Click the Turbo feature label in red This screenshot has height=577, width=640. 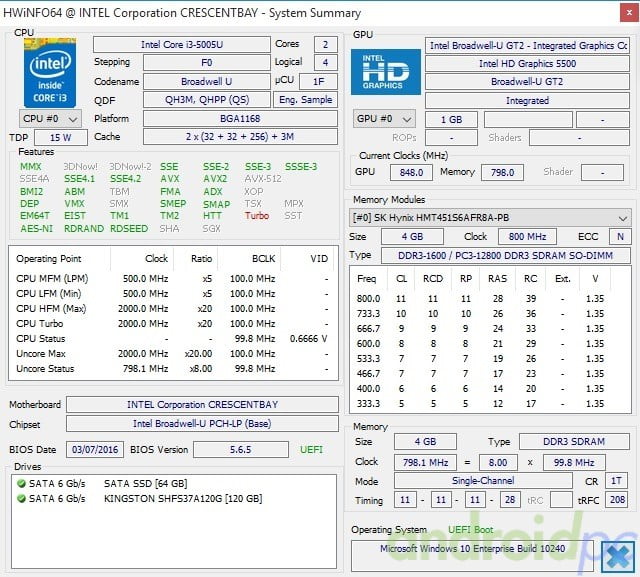[x=257, y=215]
